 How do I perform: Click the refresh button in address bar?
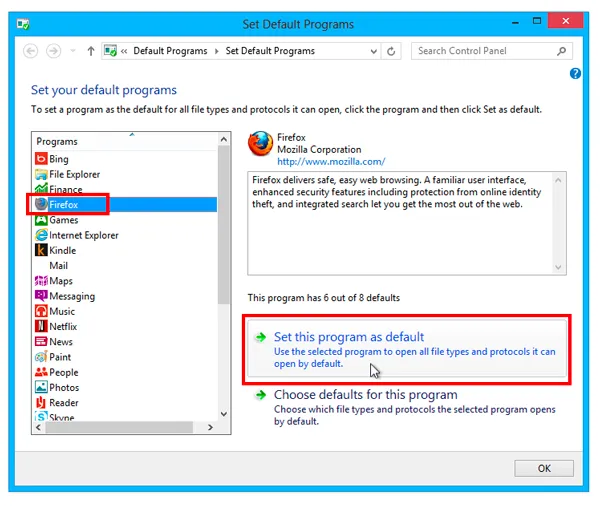(391, 51)
